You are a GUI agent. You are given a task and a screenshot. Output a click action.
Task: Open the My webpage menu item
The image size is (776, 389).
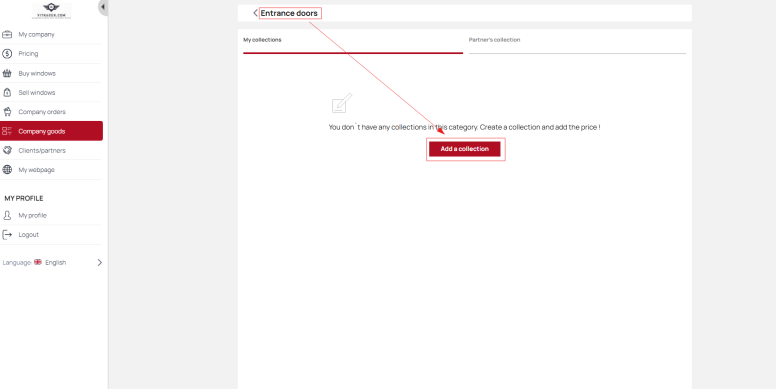point(50,170)
